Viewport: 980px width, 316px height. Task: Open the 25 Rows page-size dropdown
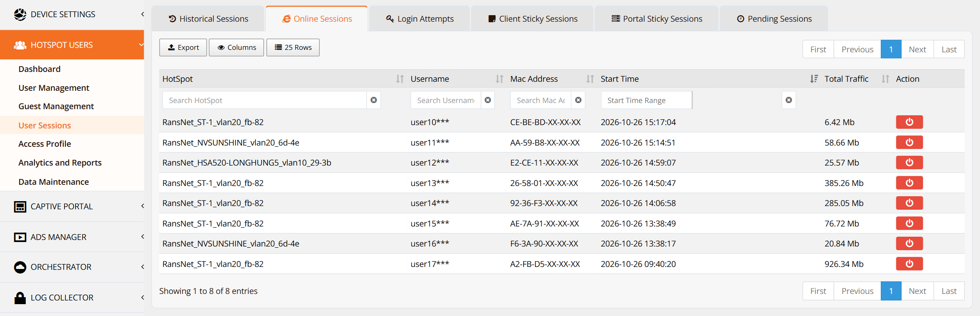(x=293, y=47)
